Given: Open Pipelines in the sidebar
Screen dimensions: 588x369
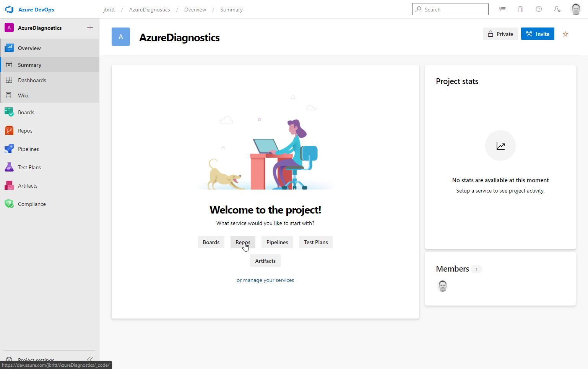Looking at the screenshot, I should click(x=50, y=149).
